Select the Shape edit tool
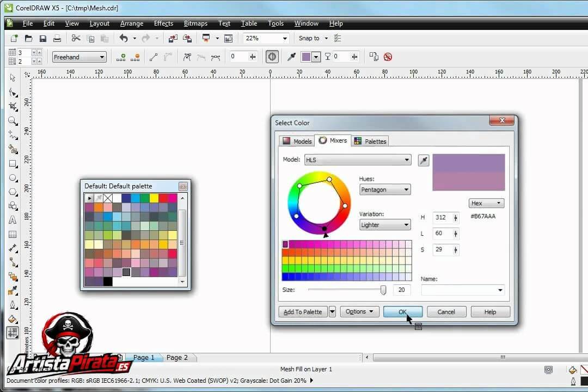The image size is (588, 392). click(13, 92)
